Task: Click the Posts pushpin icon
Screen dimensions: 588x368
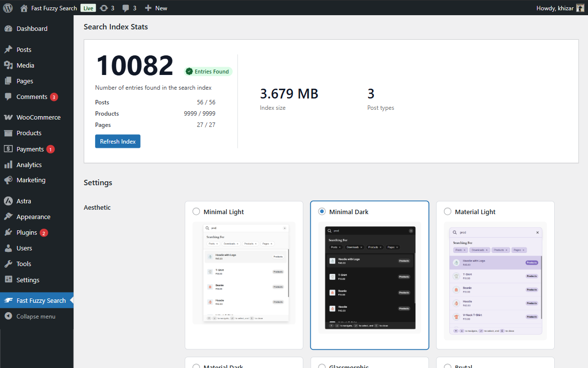Action: (8, 49)
